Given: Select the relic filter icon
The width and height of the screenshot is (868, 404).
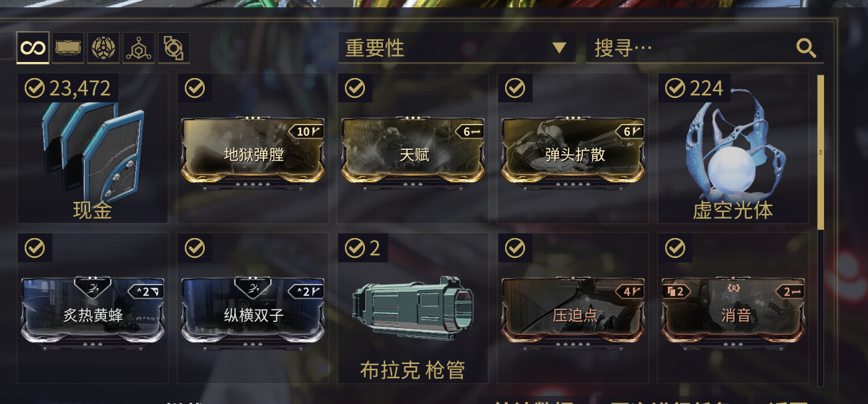Looking at the screenshot, I should tap(173, 48).
